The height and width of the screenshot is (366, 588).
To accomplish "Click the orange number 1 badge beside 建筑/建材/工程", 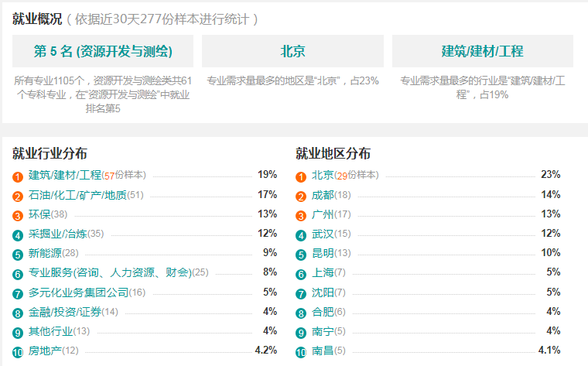I will (x=18, y=176).
